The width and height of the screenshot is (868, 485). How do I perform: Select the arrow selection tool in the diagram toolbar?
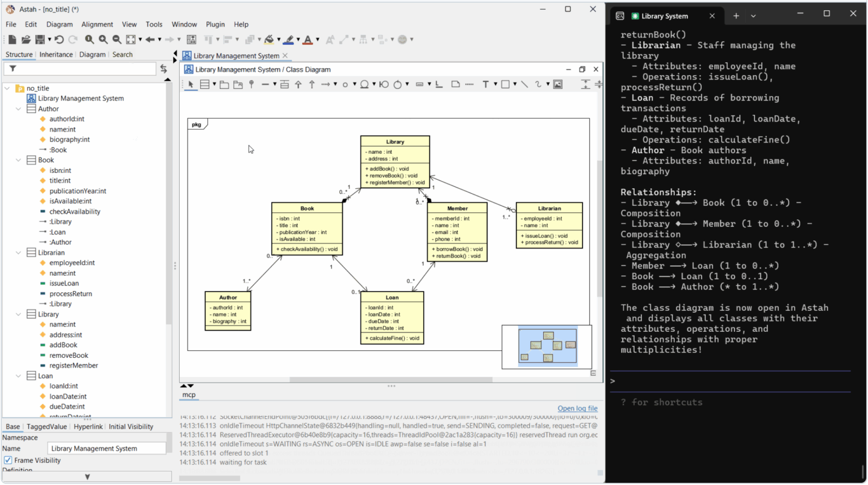[190, 84]
